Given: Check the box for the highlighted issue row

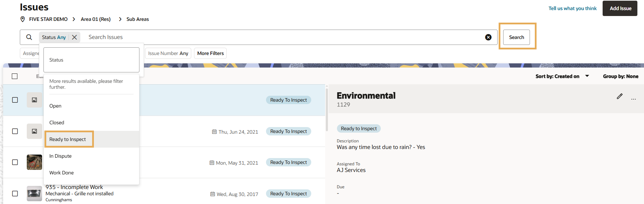Looking at the screenshot, I should pyautogui.click(x=15, y=100).
